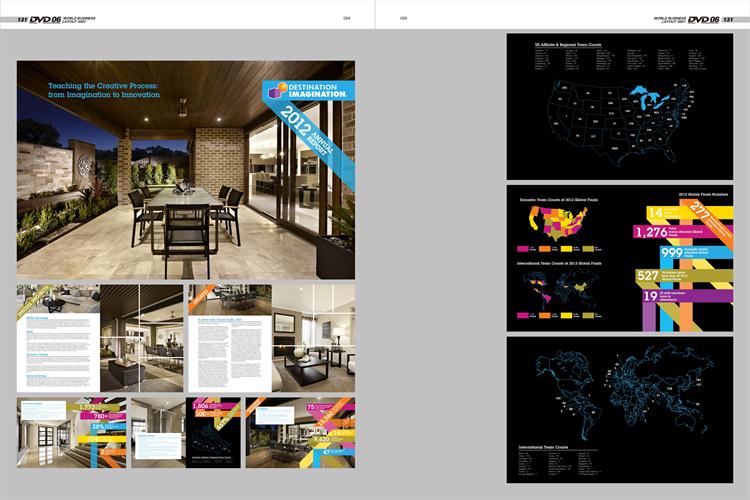This screenshot has height=500, width=750.
Task: Click the blue Great Lakes on US map
Action: [640, 100]
